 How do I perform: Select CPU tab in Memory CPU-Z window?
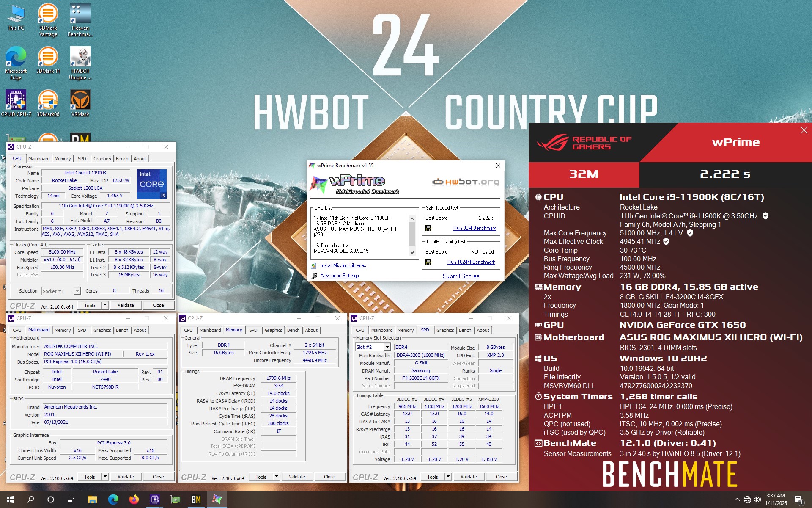(x=188, y=330)
